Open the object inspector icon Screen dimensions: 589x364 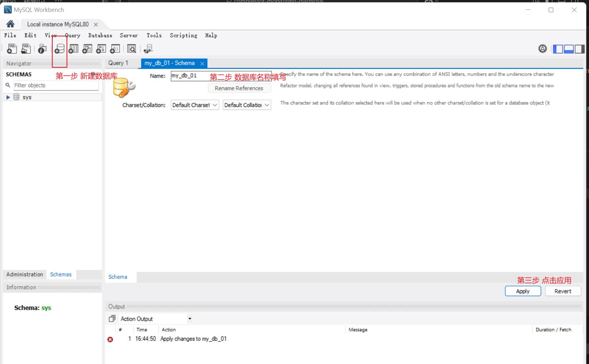[x=42, y=49]
